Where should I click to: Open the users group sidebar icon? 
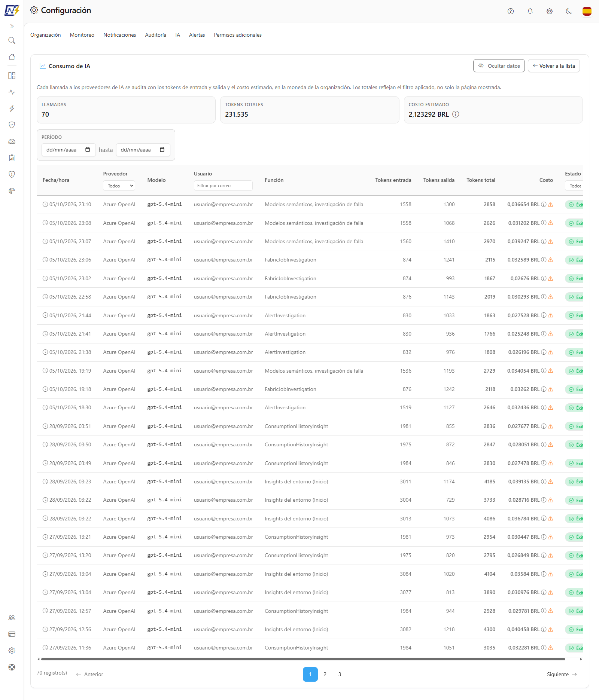[x=12, y=618]
